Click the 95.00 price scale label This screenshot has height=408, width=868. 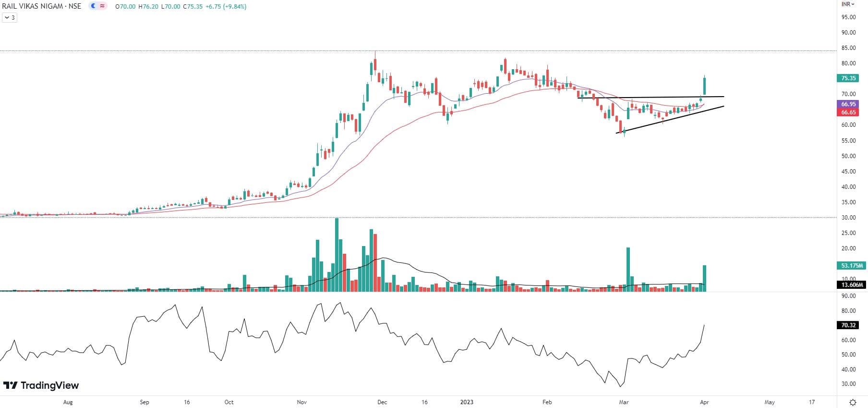848,17
